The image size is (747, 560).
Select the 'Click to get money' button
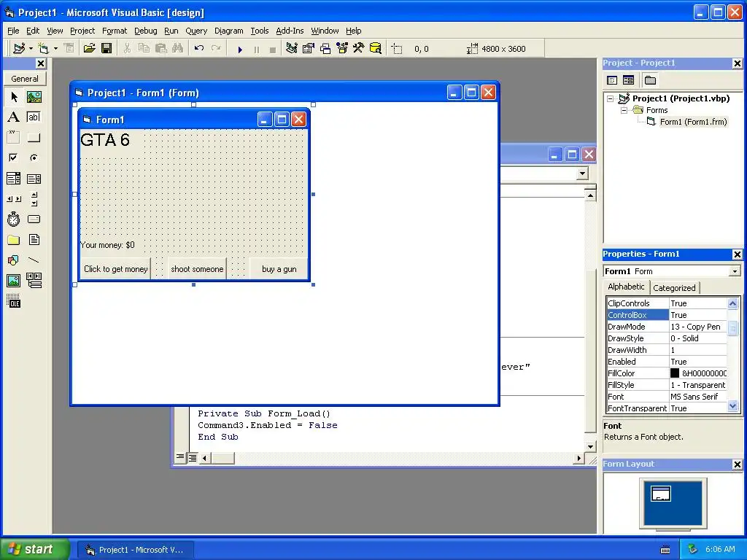(116, 269)
